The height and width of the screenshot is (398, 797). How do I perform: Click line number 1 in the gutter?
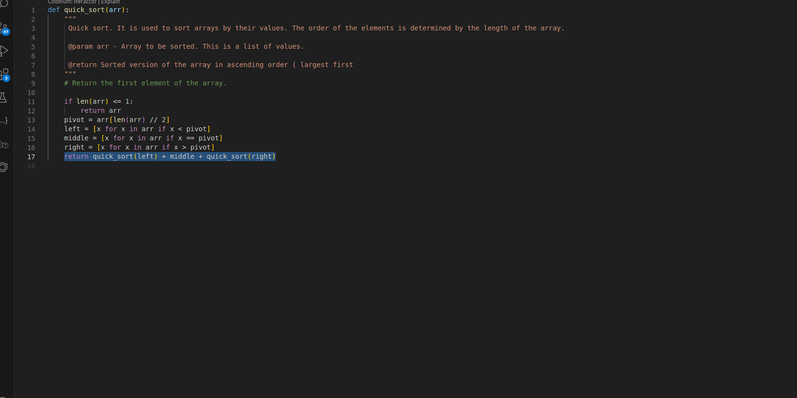coord(34,10)
